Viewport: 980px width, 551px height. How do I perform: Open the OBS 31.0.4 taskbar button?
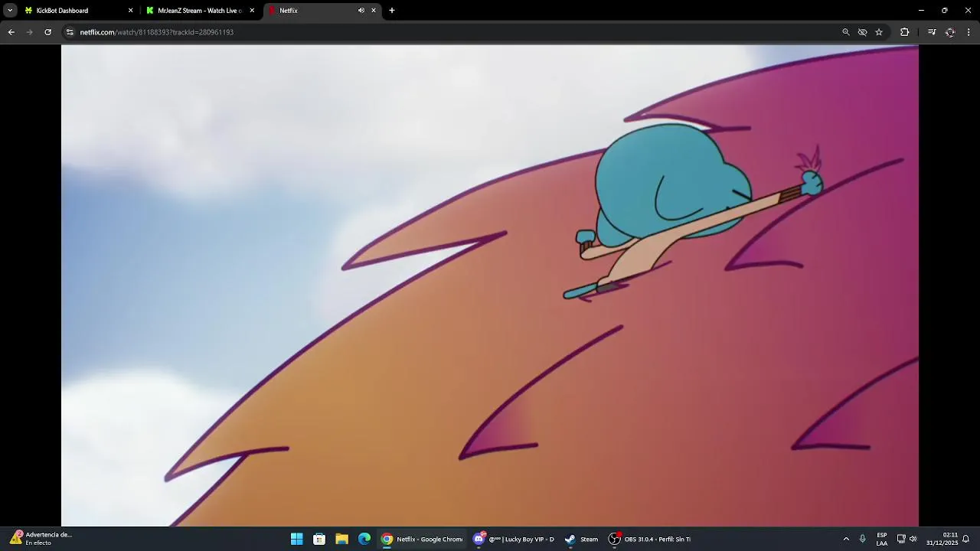[x=650, y=539]
